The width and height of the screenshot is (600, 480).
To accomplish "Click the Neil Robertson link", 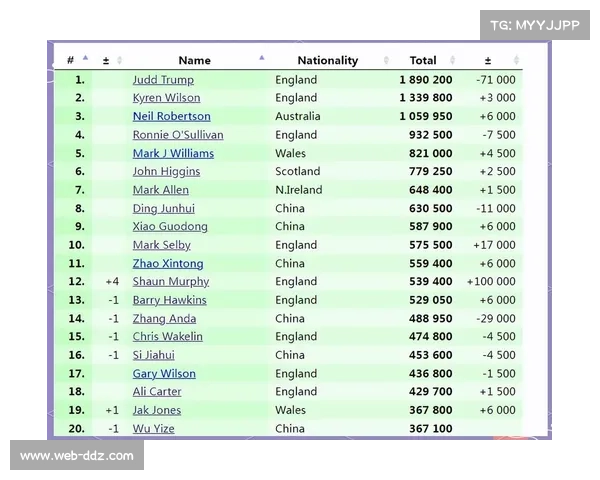I will point(171,116).
